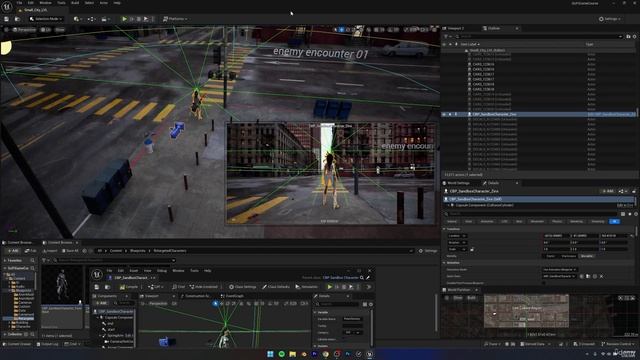Image resolution: width=640 pixels, height=360 pixels.
Task: Browse to Anim Class asset folder icon
Action: (588, 276)
